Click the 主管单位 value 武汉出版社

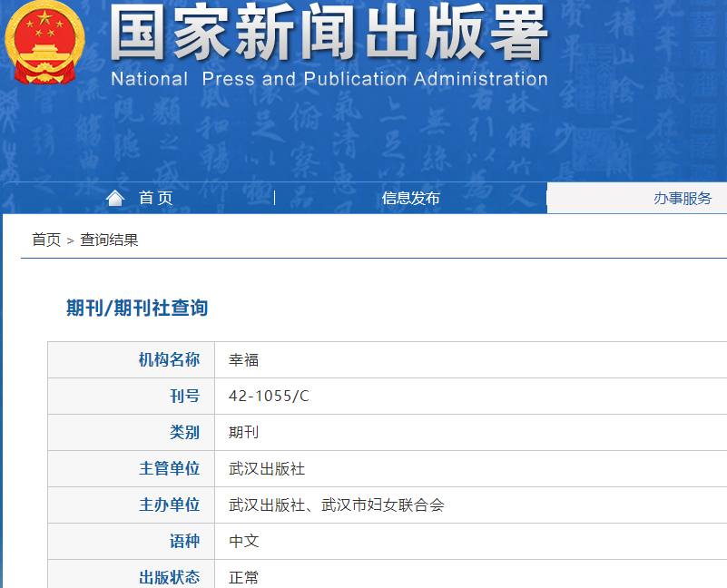(267, 469)
